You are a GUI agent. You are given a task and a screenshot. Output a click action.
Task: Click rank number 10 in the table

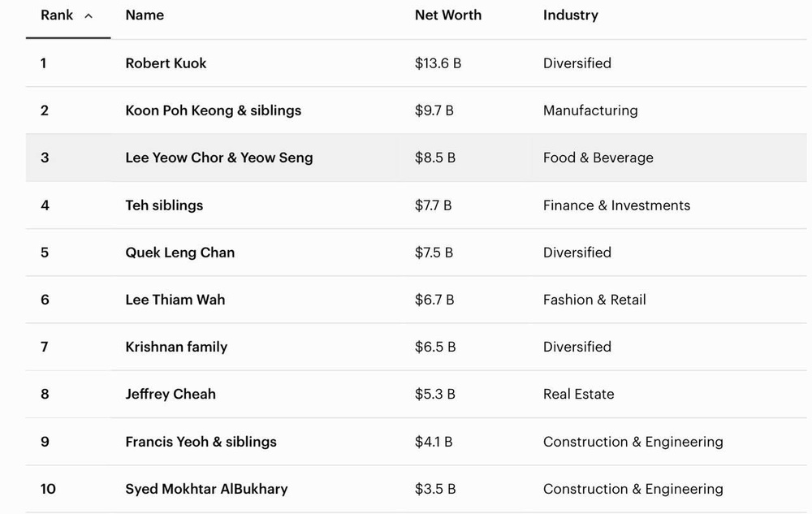pyautogui.click(x=48, y=489)
